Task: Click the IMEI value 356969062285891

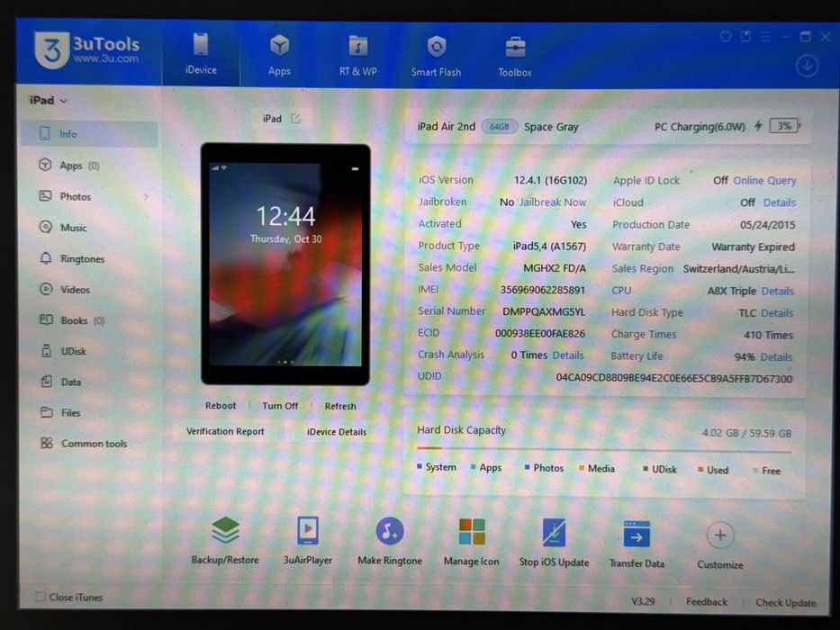Action: [x=543, y=290]
